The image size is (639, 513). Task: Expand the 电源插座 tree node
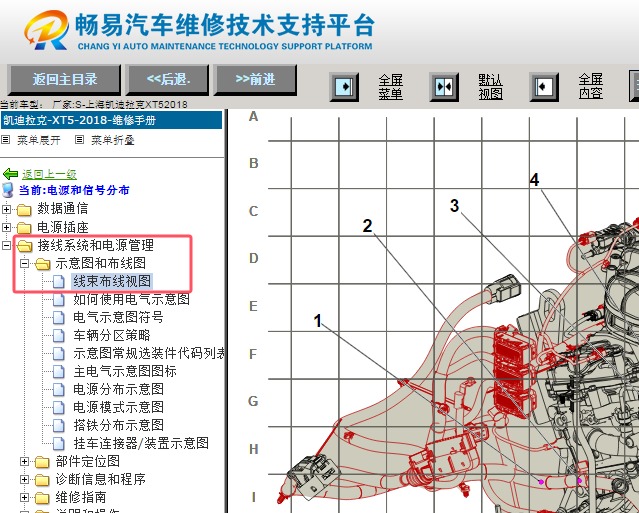(x=7, y=227)
